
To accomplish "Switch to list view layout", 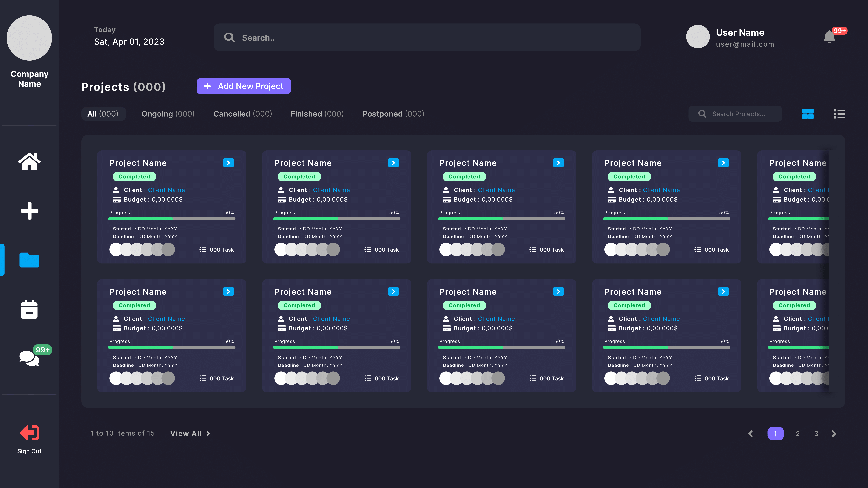I will pyautogui.click(x=839, y=114).
